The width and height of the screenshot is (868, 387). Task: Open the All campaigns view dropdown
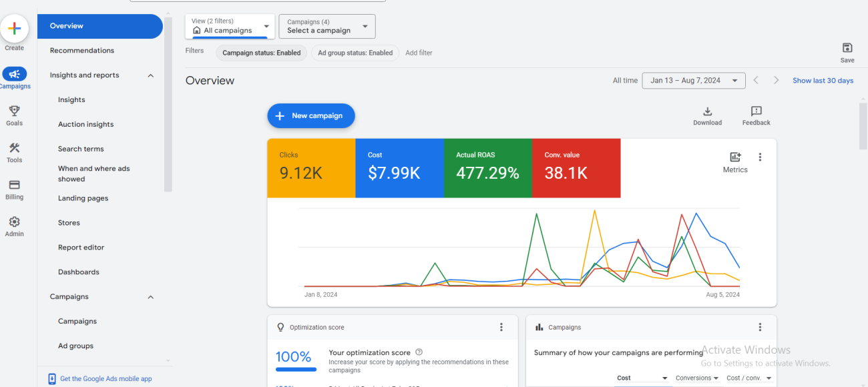pos(230,26)
